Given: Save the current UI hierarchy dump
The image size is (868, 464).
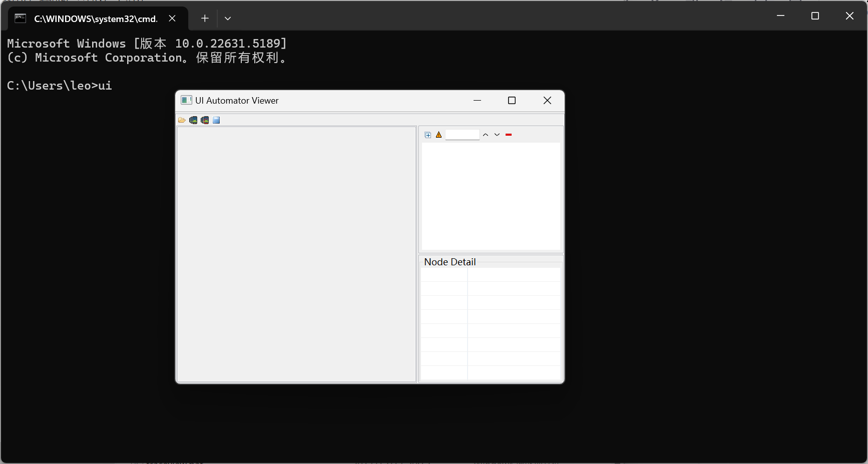Looking at the screenshot, I should pyautogui.click(x=216, y=120).
